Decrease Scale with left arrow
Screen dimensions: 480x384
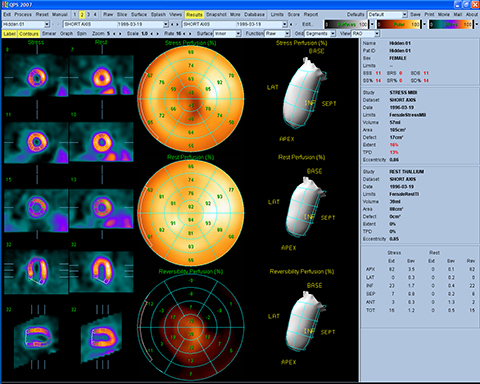pos(152,34)
